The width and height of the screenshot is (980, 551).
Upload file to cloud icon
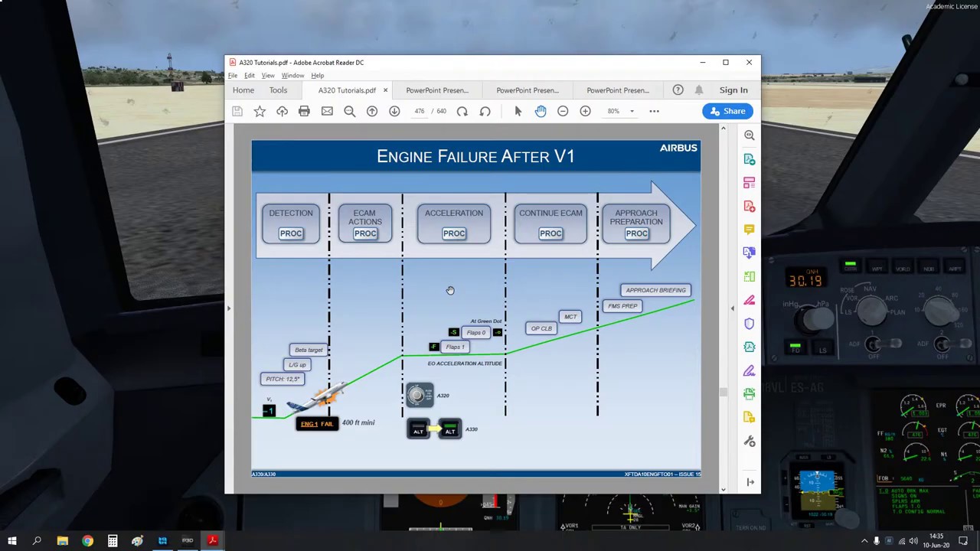[282, 111]
